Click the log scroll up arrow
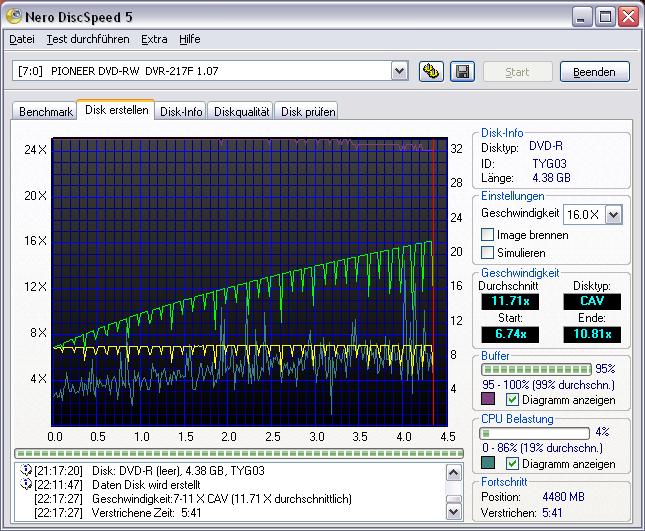Image resolution: width=645 pixels, height=531 pixels. [x=454, y=473]
